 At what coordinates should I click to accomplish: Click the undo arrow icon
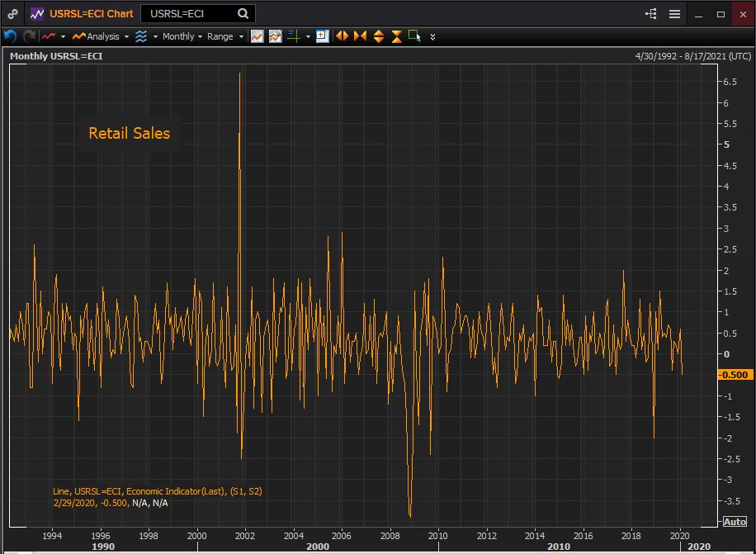click(x=11, y=36)
